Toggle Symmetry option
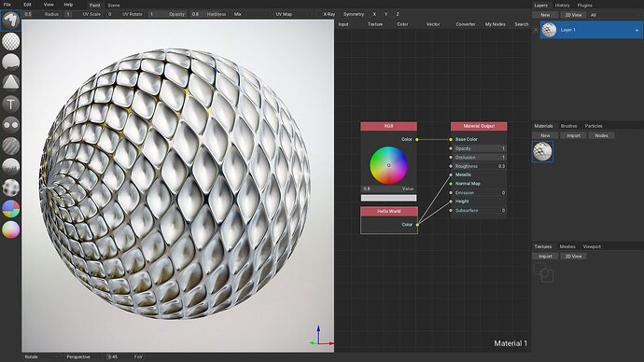The width and height of the screenshot is (644, 362). click(353, 14)
